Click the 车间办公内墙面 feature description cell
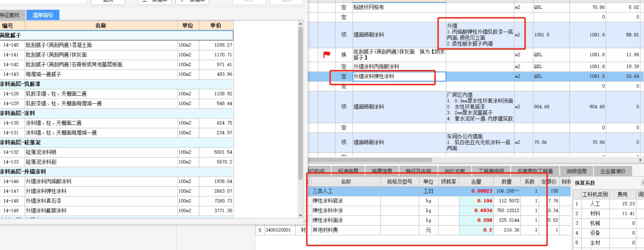This screenshot has height=250, width=644. pos(480,142)
